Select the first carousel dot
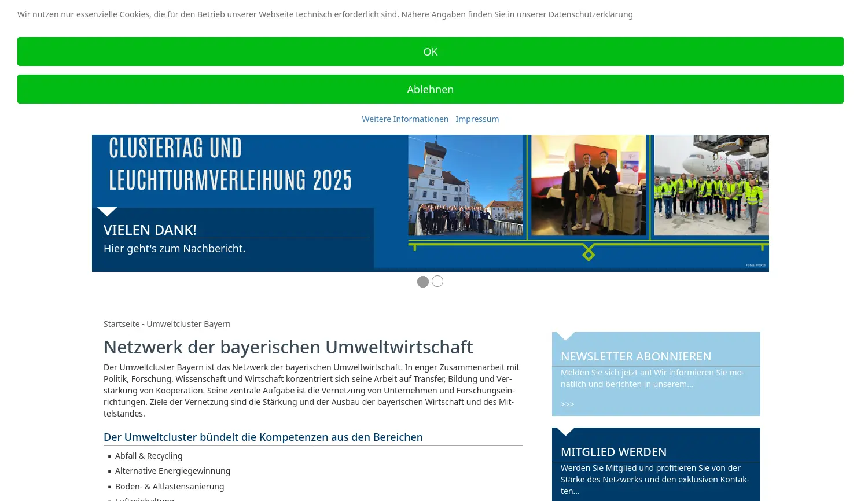868x501 pixels. pos(423,281)
